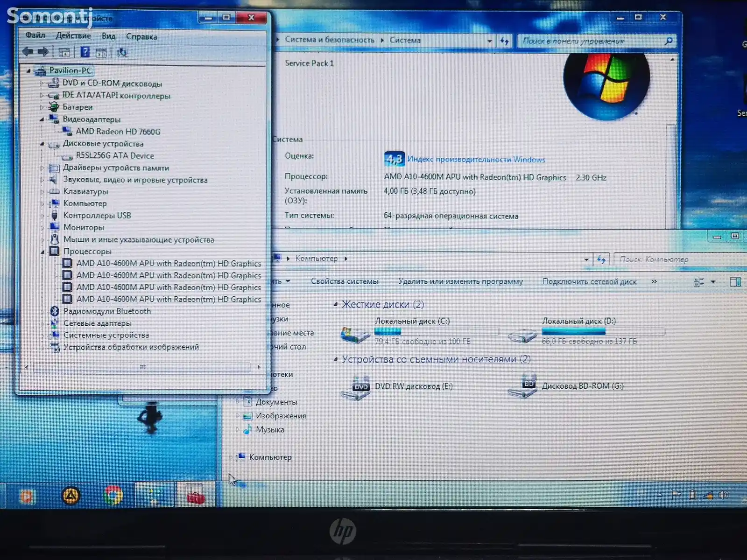Click the Клавиатуры keyboard icon
Image resolution: width=747 pixels, height=560 pixels.
55,191
